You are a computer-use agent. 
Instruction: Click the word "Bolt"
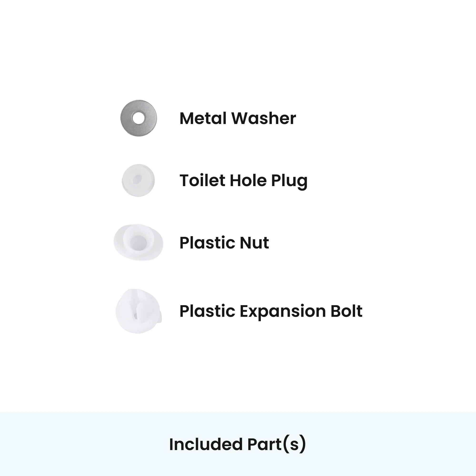(x=346, y=311)
